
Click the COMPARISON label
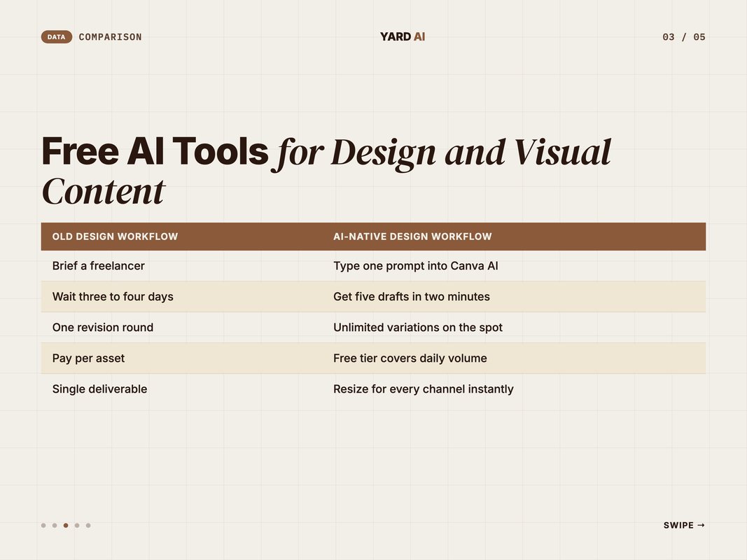click(110, 36)
